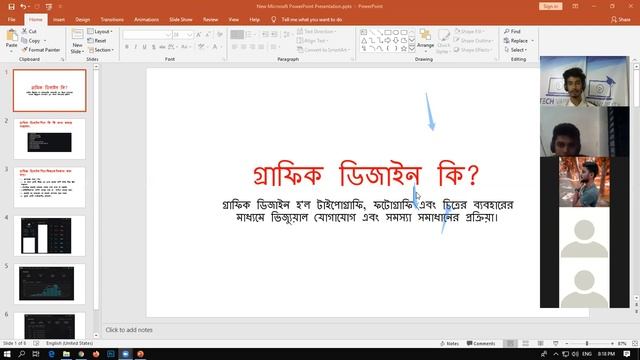Select the star shape in shapes gallery
The image size is (640, 360).
[404, 48]
